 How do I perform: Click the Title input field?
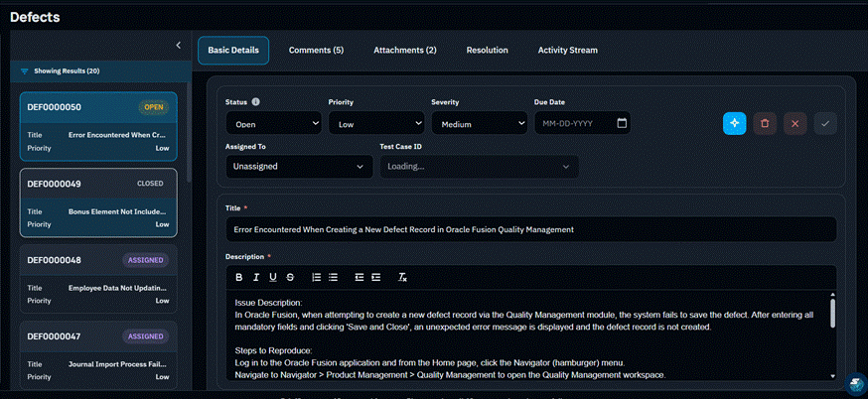(x=531, y=229)
